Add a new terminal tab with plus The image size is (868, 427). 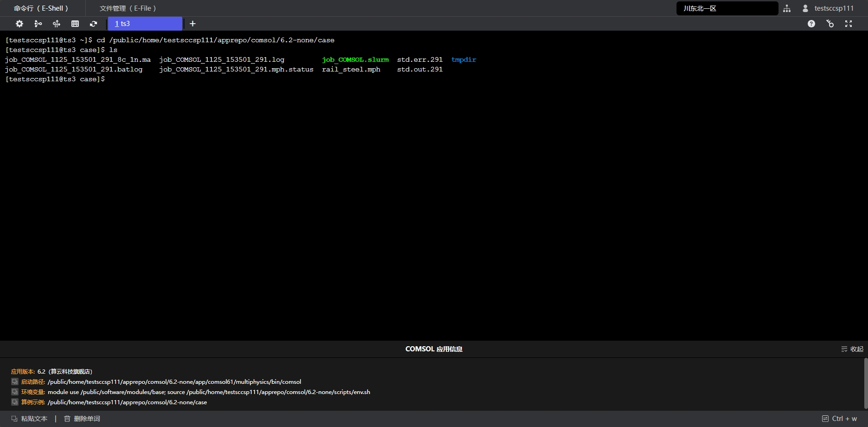tap(193, 24)
